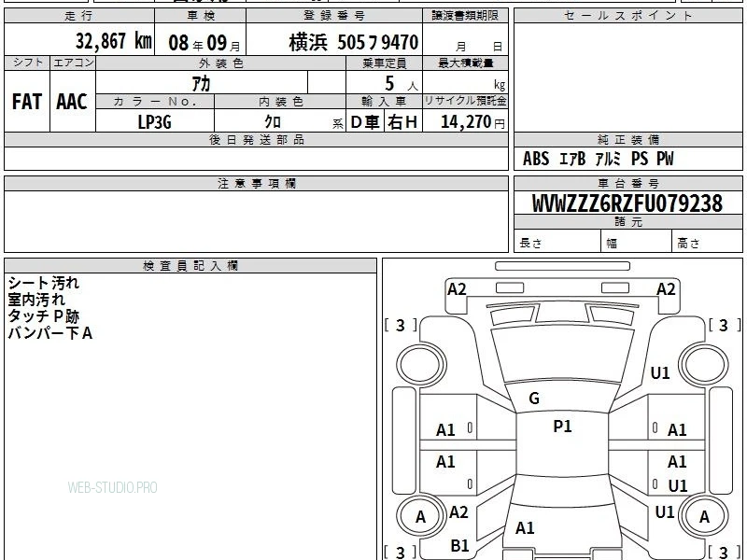Image resolution: width=747 pixels, height=560 pixels.
Task: Click the カラーNo. header
Action: pyautogui.click(x=155, y=102)
